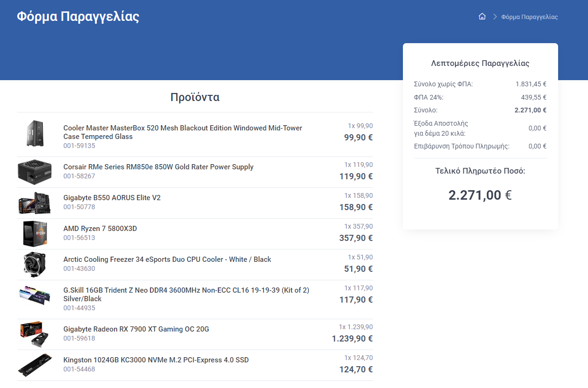Click the Επιβάρυνση Τρόπου Πληρωμής label
The width and height of the screenshot is (588, 388).
click(462, 146)
